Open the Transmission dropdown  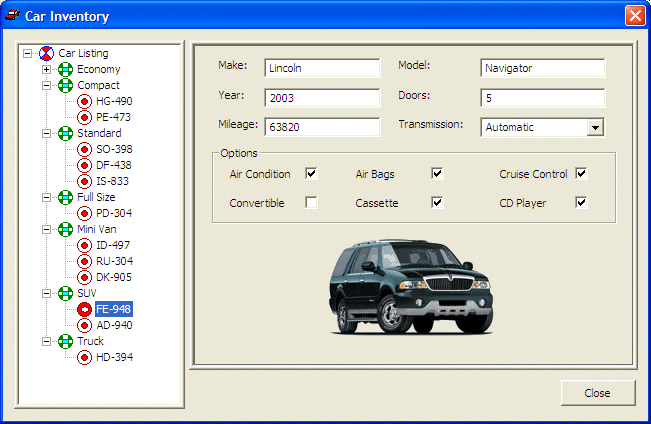(595, 127)
